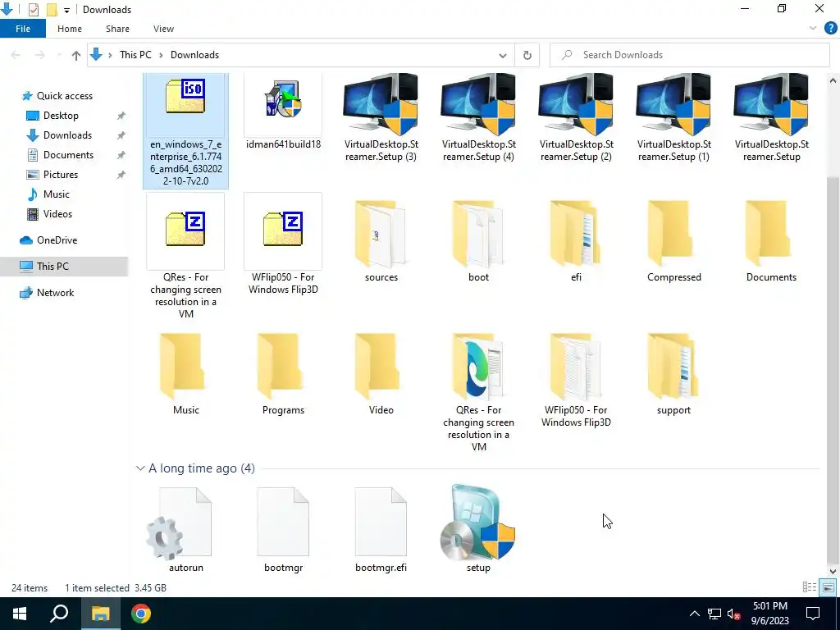Expand the ribbon with the chevron

813,29
